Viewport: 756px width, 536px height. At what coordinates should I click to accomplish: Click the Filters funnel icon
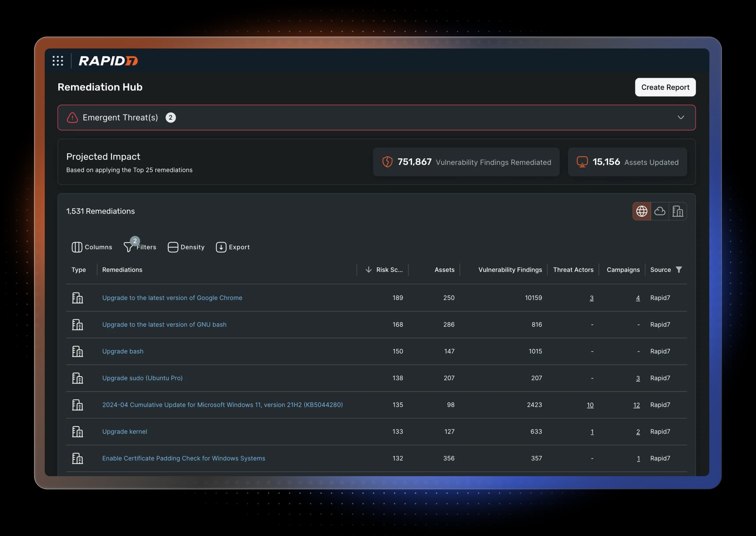click(128, 247)
